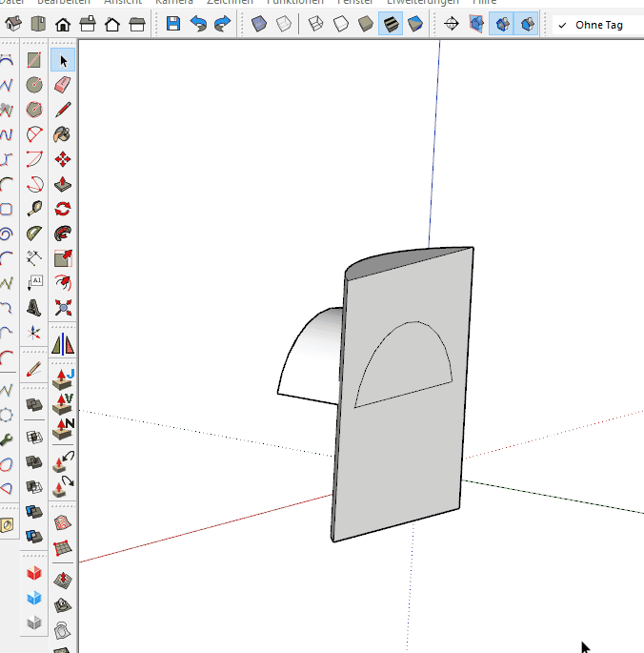Pick the Paint Bucket tool
Screen dimensions: 644x653
click(64, 134)
